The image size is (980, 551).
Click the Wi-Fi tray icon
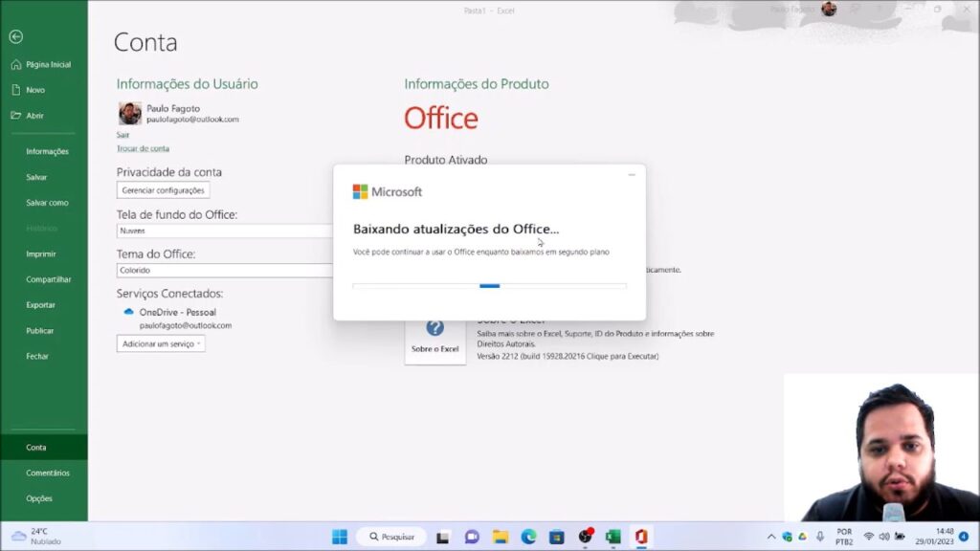[x=869, y=537]
